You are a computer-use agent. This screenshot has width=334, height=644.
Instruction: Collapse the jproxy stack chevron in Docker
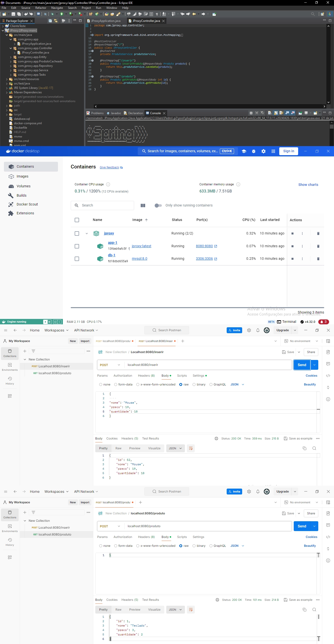pos(87,233)
